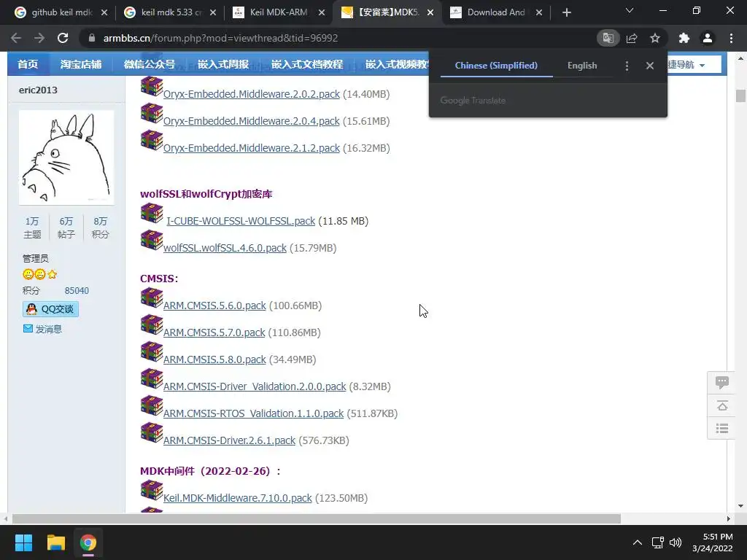Click 首页 in forum navigation
747x560 pixels.
(x=28, y=64)
